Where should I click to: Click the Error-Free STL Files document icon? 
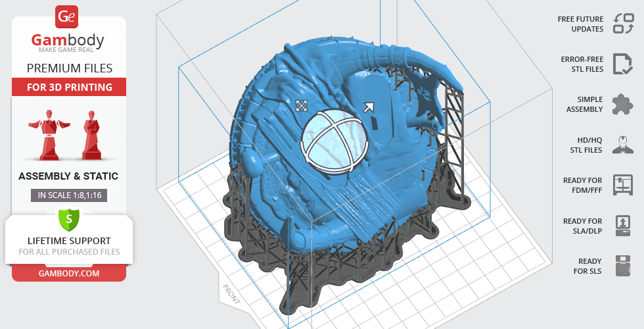click(622, 64)
